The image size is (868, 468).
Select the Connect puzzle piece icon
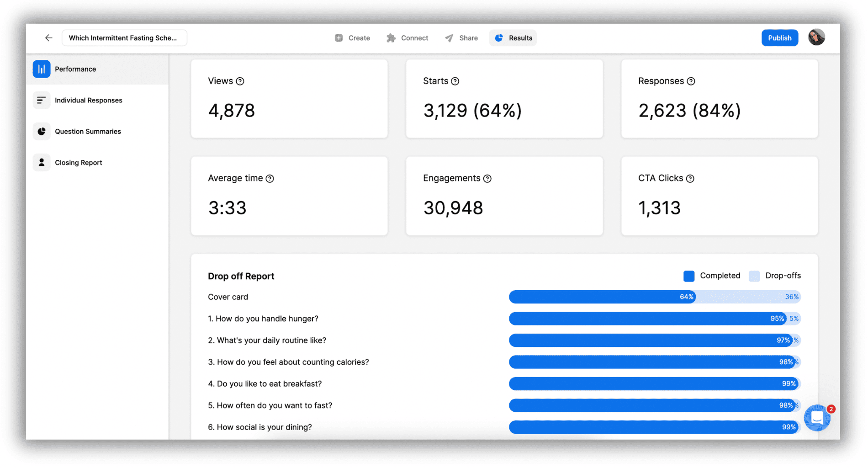pyautogui.click(x=391, y=38)
